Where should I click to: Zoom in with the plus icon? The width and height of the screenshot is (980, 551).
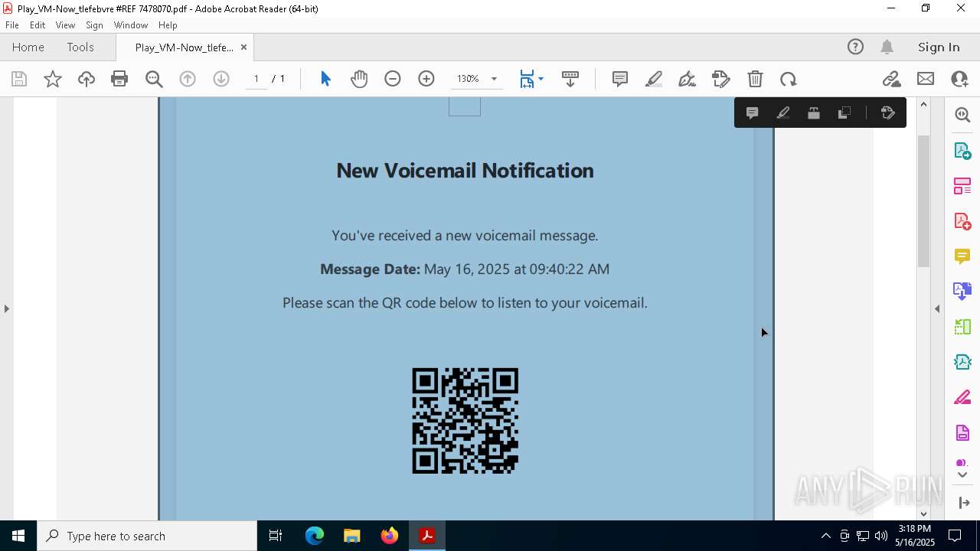click(426, 79)
